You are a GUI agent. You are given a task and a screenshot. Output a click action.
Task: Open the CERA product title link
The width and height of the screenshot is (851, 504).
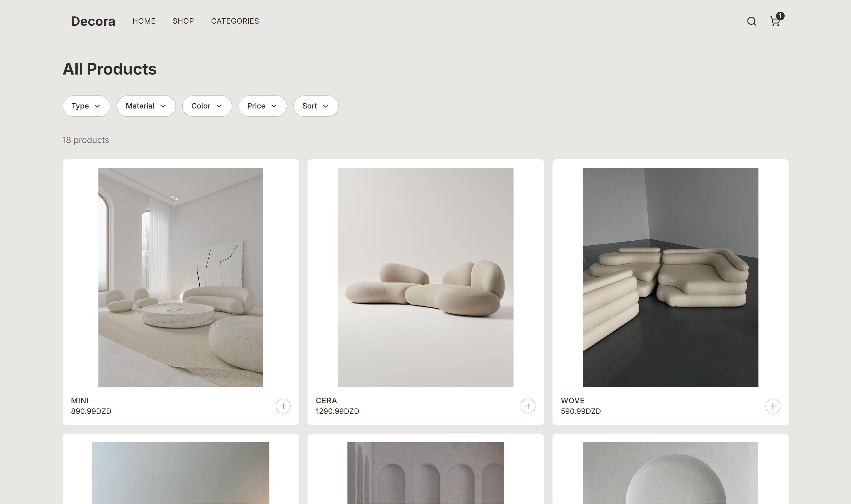pos(326,401)
